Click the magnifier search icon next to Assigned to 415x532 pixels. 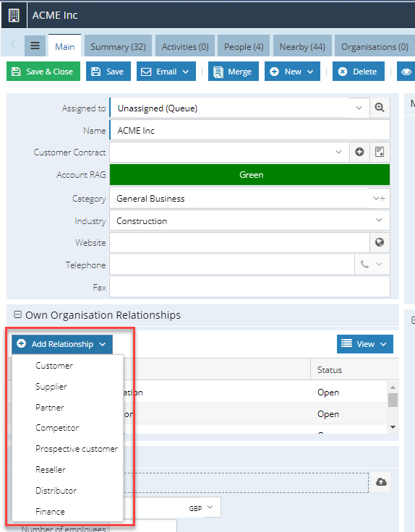(x=380, y=108)
